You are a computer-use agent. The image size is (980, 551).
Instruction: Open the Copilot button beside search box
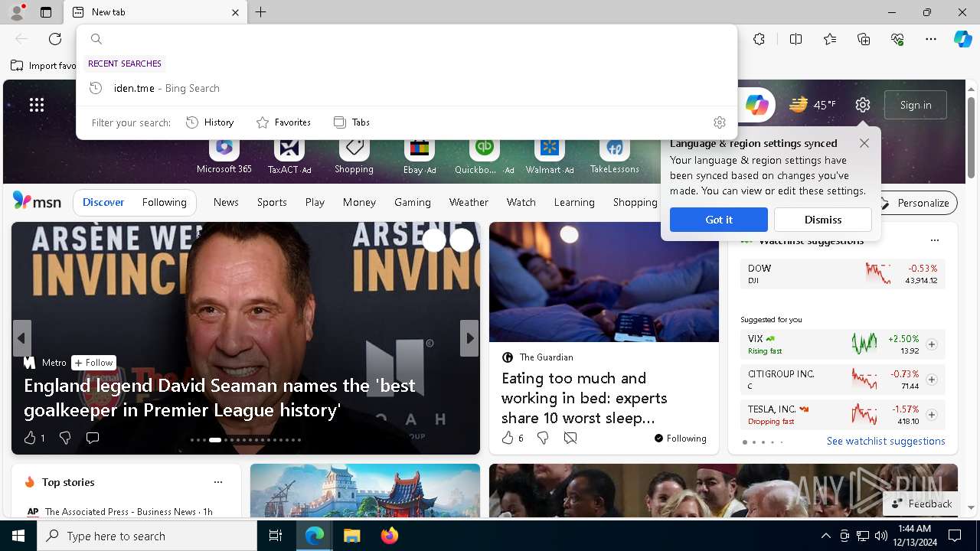tap(756, 105)
